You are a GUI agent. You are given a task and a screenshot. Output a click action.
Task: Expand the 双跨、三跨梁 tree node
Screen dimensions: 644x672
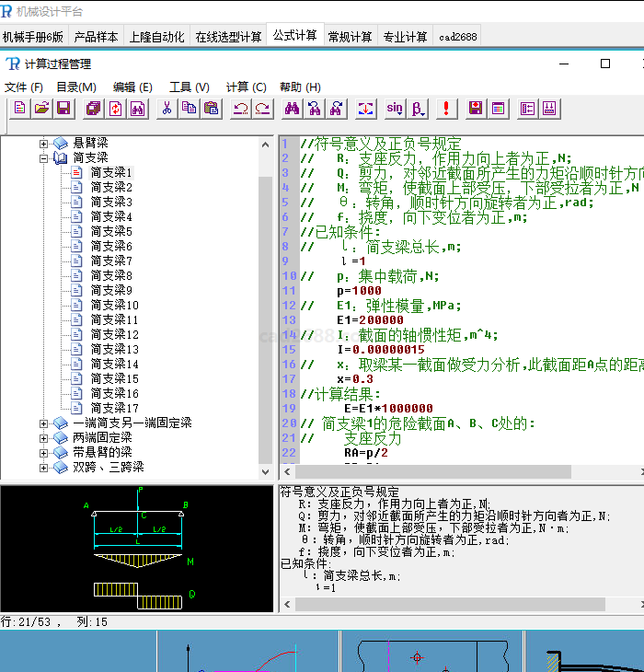[x=43, y=467]
